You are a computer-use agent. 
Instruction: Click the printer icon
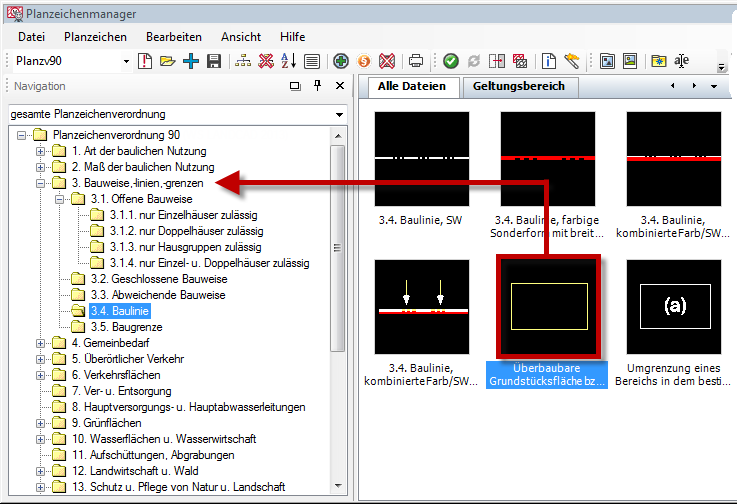(415, 62)
